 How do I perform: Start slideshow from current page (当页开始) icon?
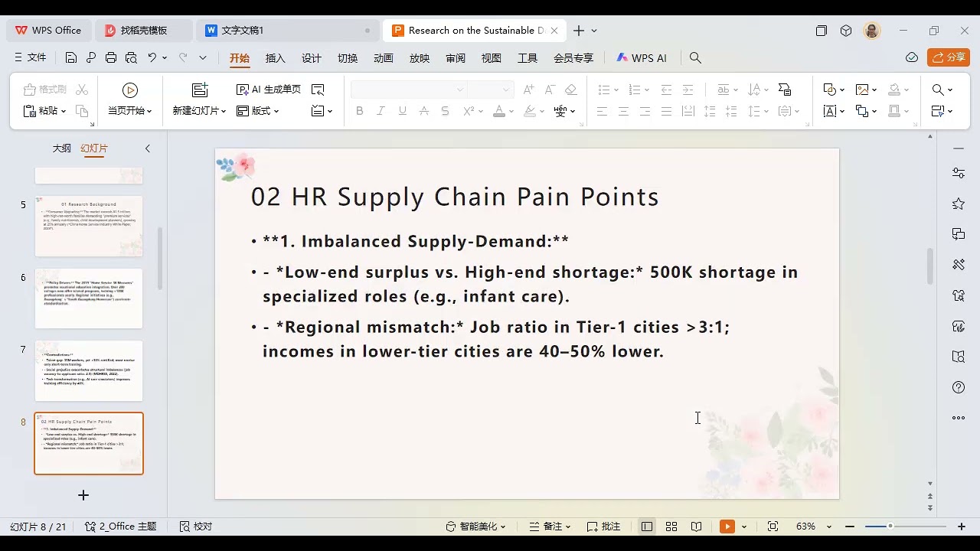pos(130,90)
